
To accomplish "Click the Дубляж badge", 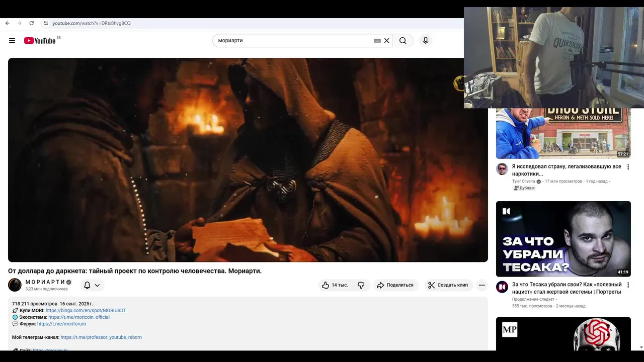I will (x=524, y=188).
